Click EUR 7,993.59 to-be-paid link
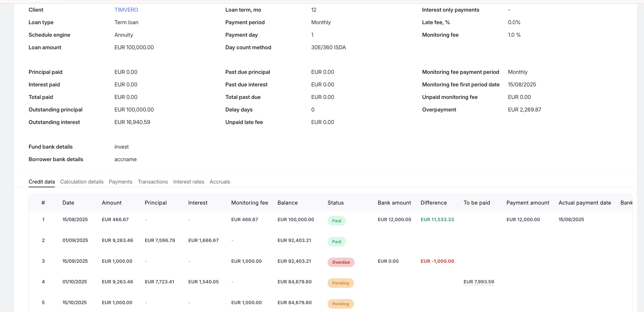Viewport: 644px width, 312px height. click(x=479, y=282)
